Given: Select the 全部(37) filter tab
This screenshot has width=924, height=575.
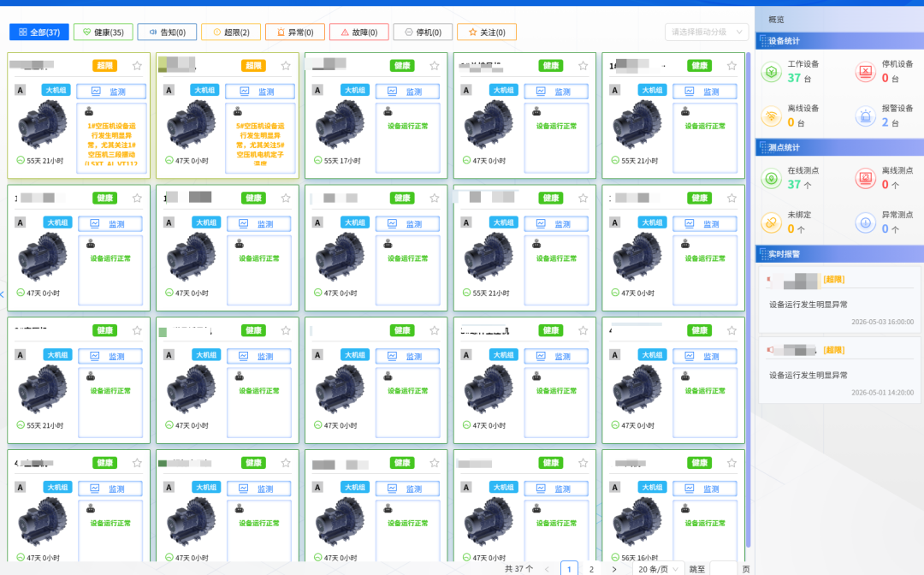Looking at the screenshot, I should point(38,32).
